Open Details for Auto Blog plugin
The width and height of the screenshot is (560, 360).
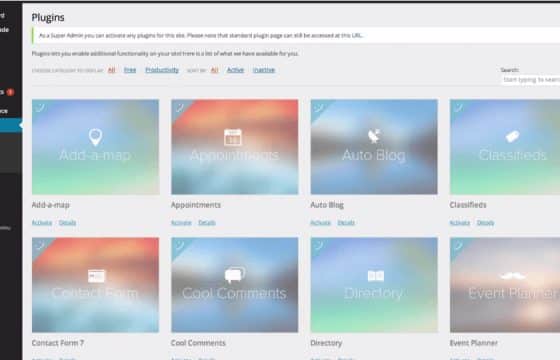point(346,223)
